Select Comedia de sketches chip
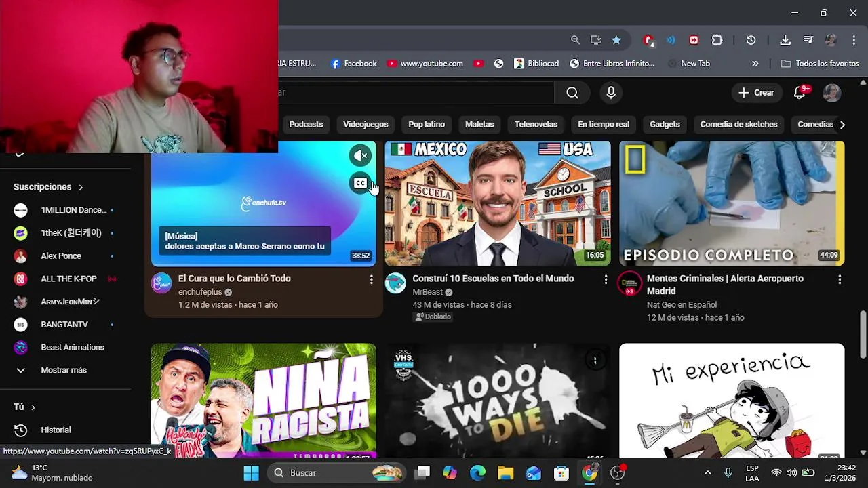 coord(738,125)
